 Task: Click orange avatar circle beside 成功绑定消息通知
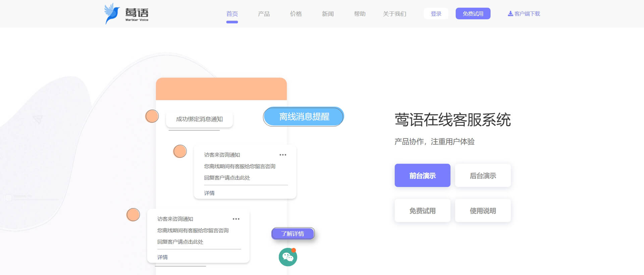152,116
